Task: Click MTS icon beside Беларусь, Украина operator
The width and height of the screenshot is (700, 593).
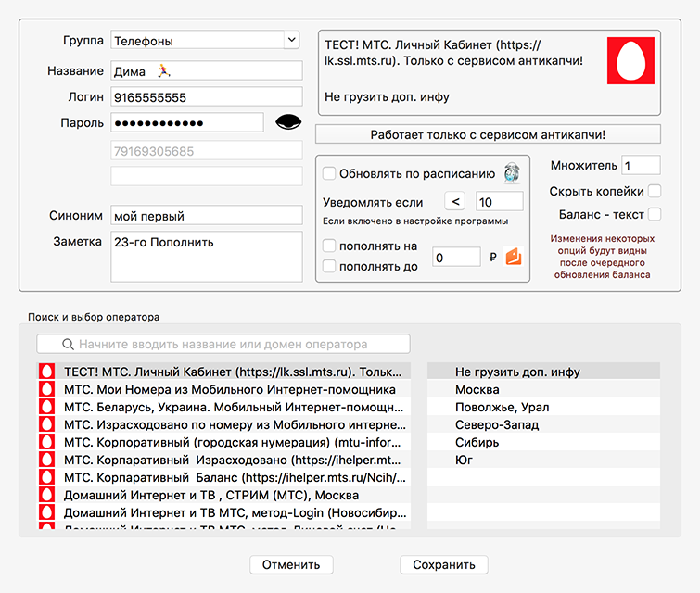Action: (45, 407)
